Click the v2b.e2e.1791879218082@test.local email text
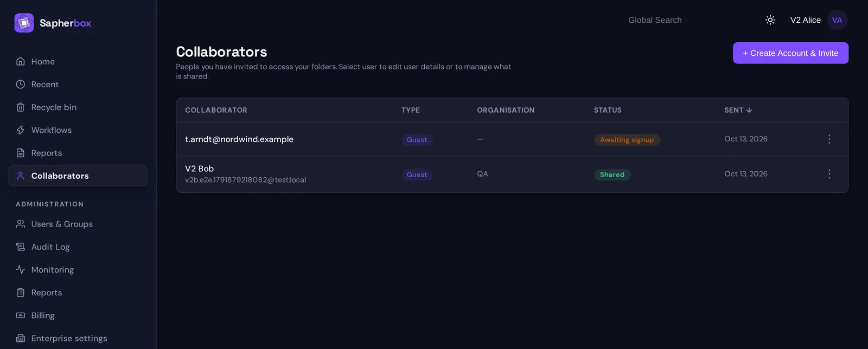 (x=245, y=180)
